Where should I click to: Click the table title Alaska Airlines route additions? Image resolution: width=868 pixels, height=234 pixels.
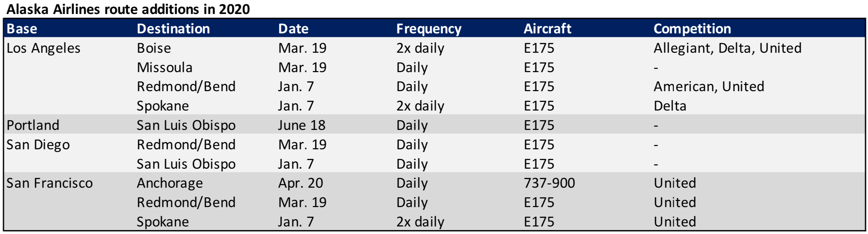coord(128,9)
